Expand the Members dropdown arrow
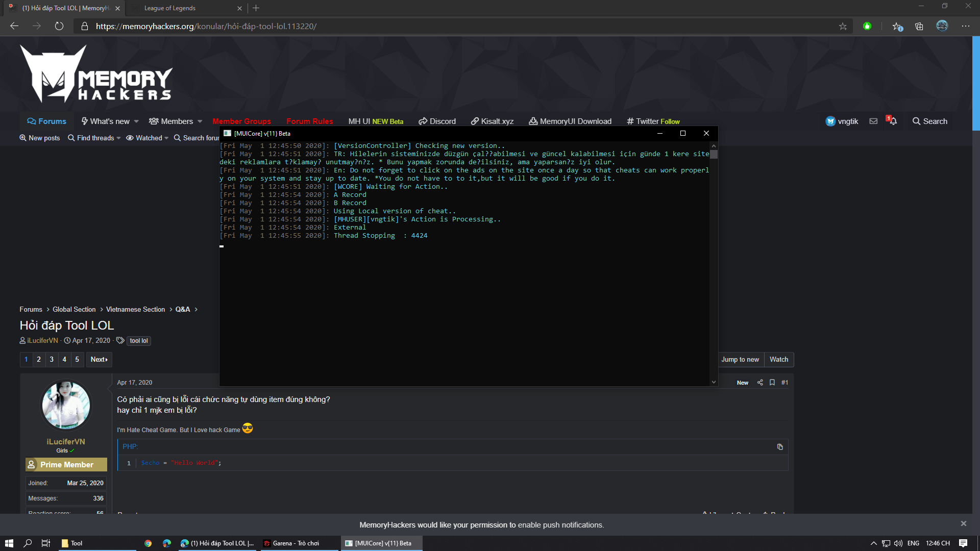This screenshot has height=551, width=980. [x=200, y=121]
